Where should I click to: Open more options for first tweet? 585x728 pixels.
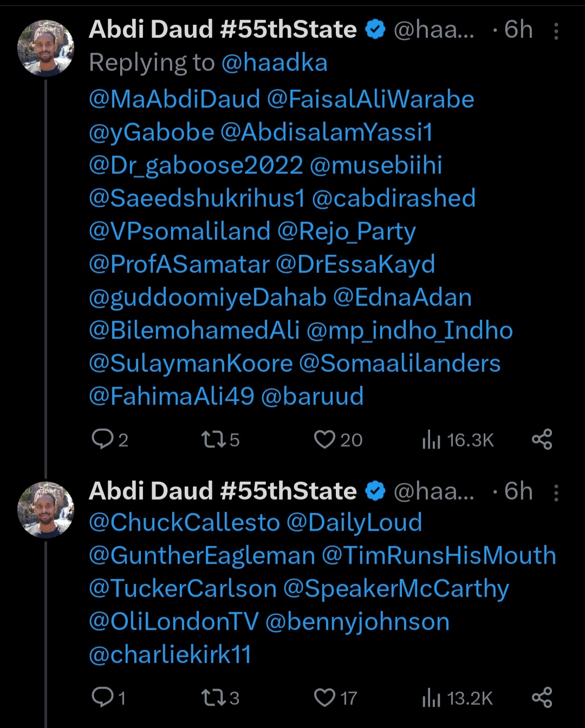(x=556, y=31)
